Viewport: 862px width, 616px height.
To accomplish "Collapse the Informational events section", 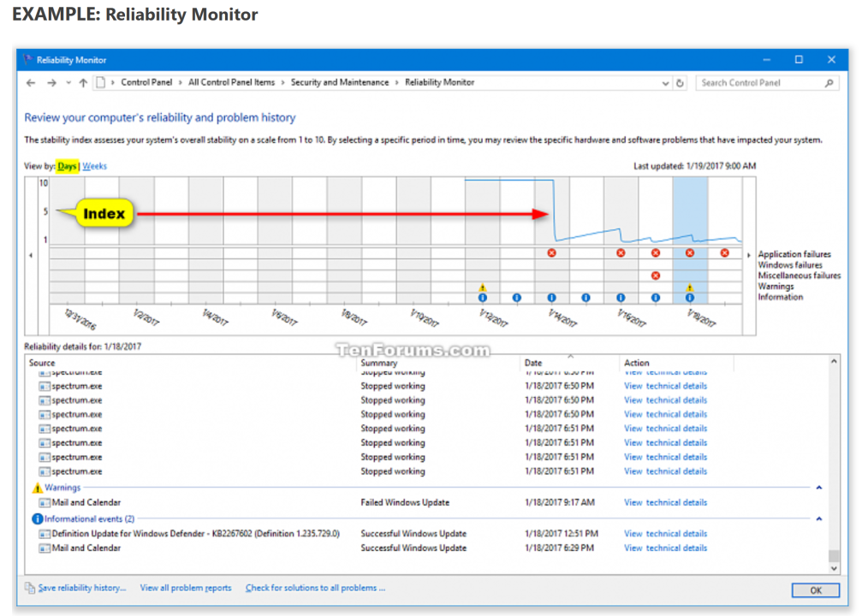I will point(819,518).
